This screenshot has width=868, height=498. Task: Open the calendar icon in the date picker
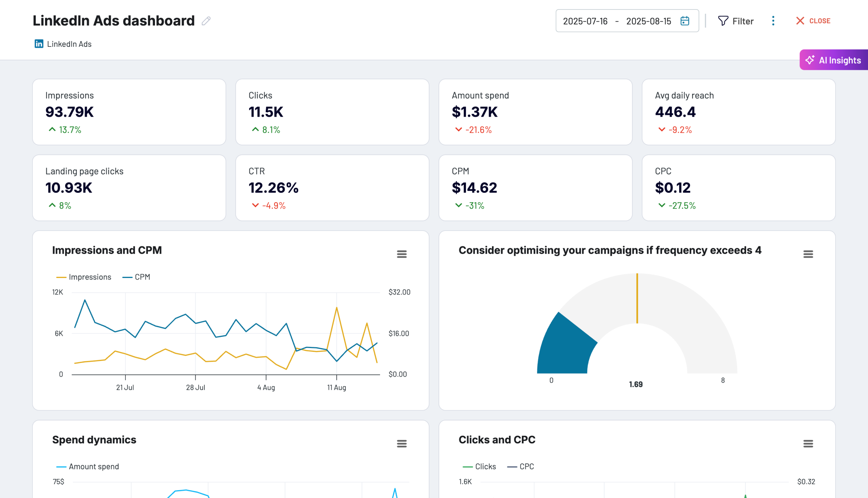click(x=685, y=21)
